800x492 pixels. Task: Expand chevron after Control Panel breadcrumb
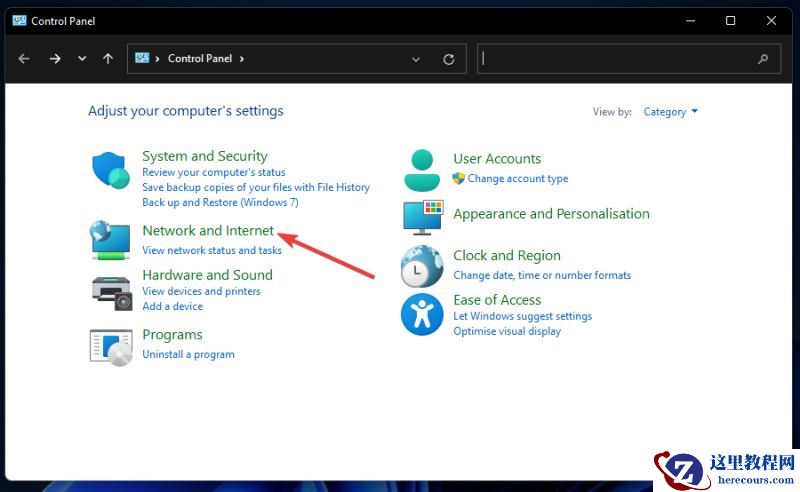point(242,59)
